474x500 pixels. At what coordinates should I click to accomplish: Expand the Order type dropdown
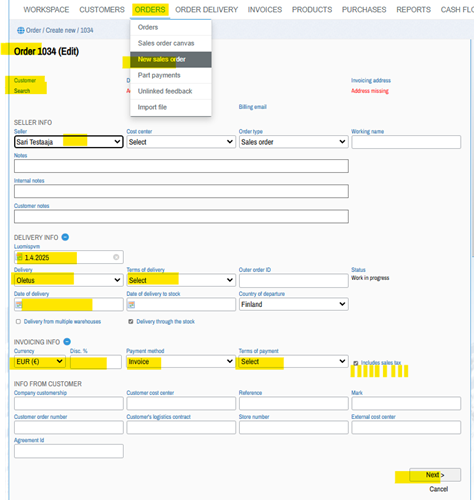click(294, 142)
